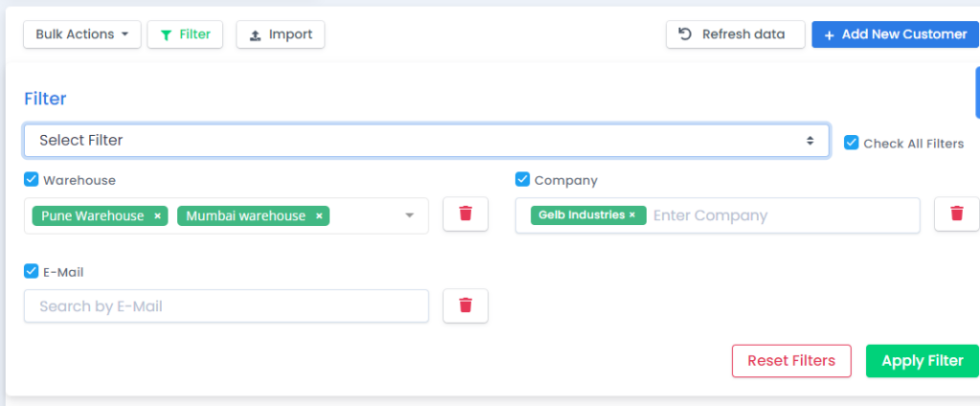The height and width of the screenshot is (406, 980).
Task: Open the Select Filter dropdown
Action: (427, 140)
